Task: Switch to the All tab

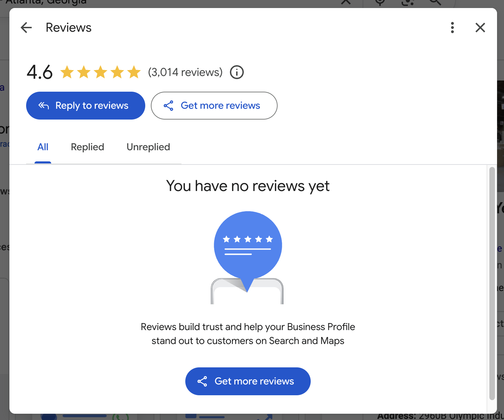Action: point(43,147)
